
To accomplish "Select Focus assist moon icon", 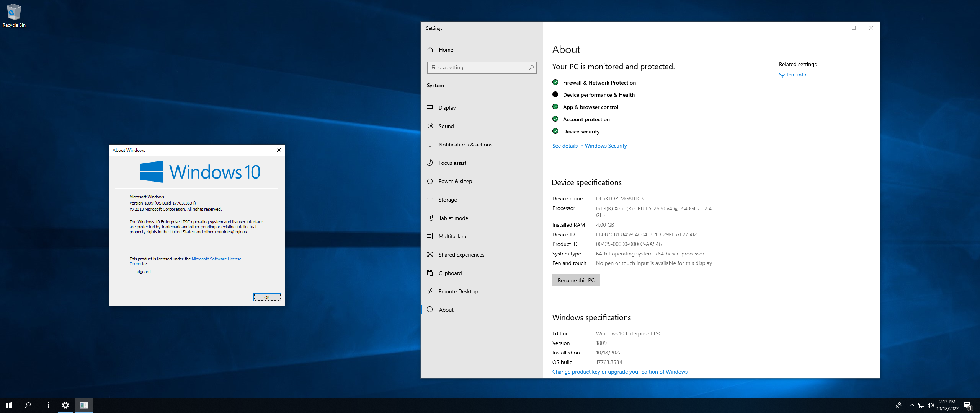I will tap(430, 163).
